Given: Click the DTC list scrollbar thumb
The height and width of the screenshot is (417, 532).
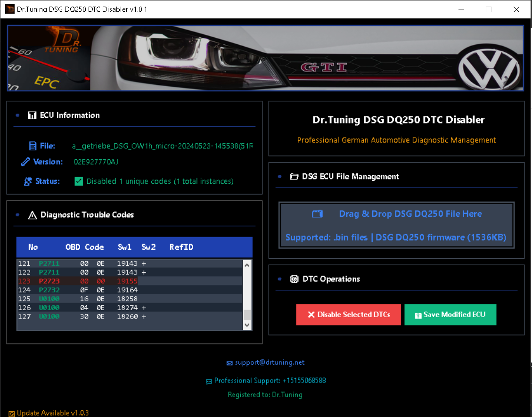Looking at the screenshot, I should (x=247, y=315).
